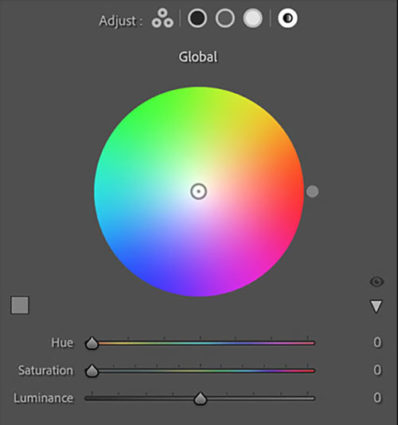Click the Luminance value field
398x425 pixels.
tap(377, 398)
